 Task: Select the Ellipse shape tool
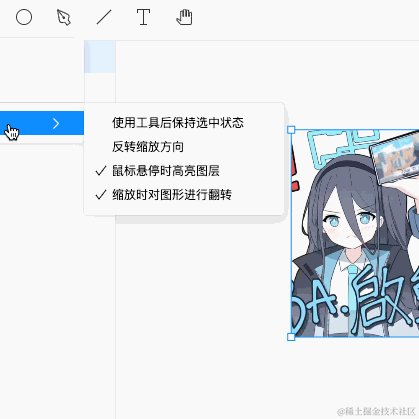[24, 17]
